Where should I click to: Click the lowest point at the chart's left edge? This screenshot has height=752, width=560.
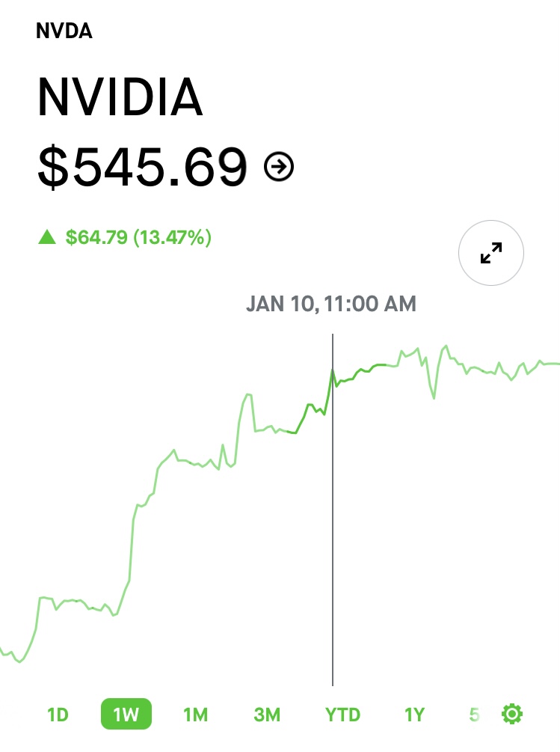(19, 661)
